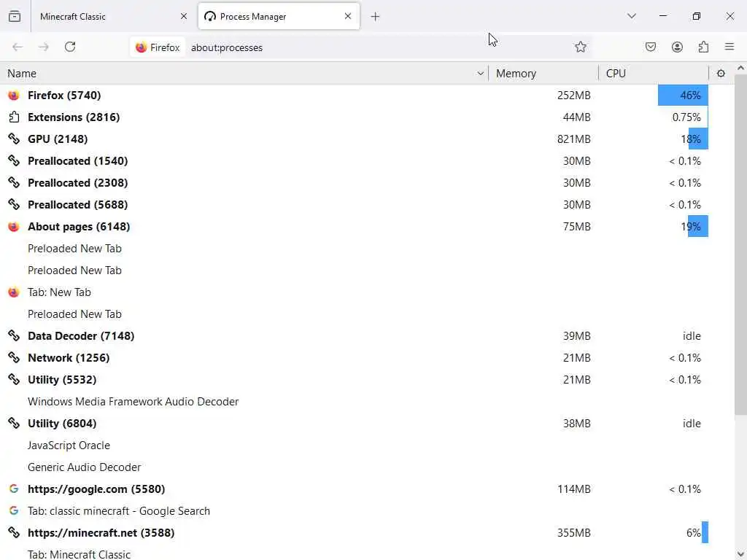Screen dimensions: 747x560
Task: Click the Firefox (5740) process icon
Action: 14,96
